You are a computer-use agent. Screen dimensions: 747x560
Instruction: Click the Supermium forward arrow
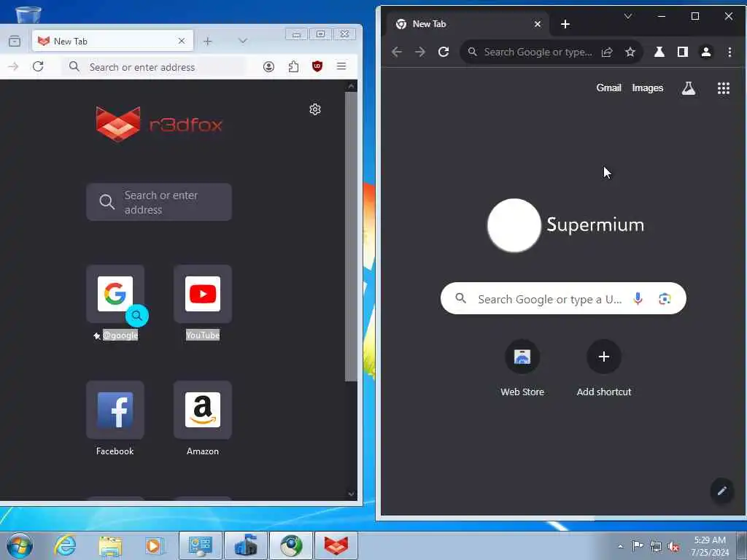point(420,52)
